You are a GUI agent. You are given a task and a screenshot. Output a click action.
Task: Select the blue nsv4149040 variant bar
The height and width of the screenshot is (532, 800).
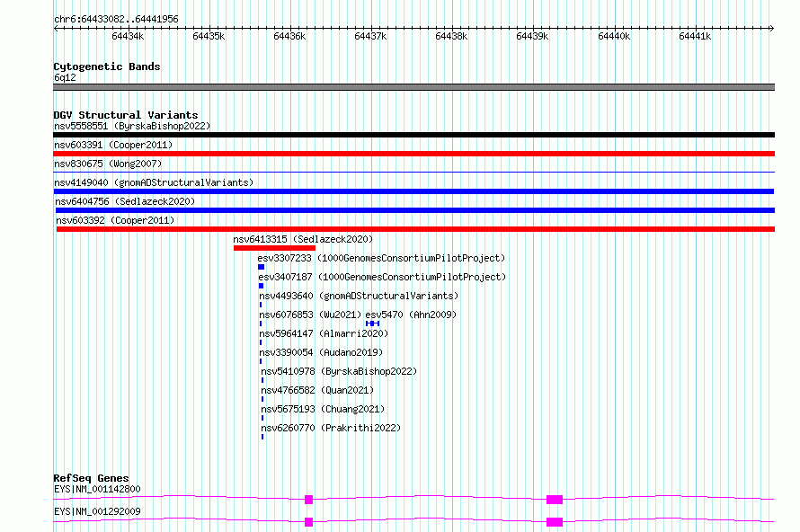pyautogui.click(x=413, y=191)
